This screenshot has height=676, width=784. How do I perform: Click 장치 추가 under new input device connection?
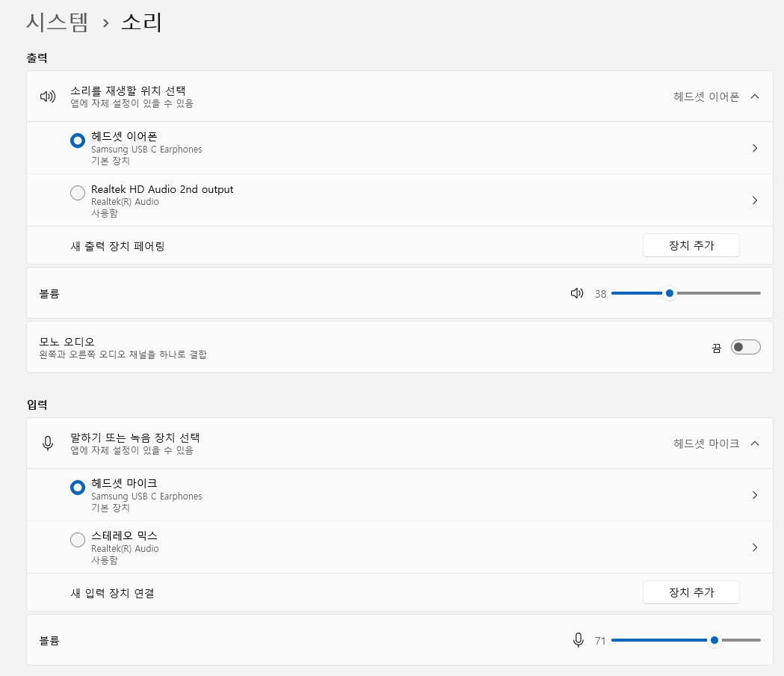(691, 591)
